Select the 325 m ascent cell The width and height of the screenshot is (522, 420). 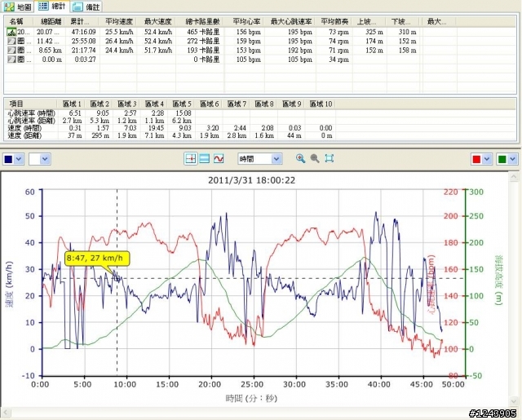[x=374, y=32]
